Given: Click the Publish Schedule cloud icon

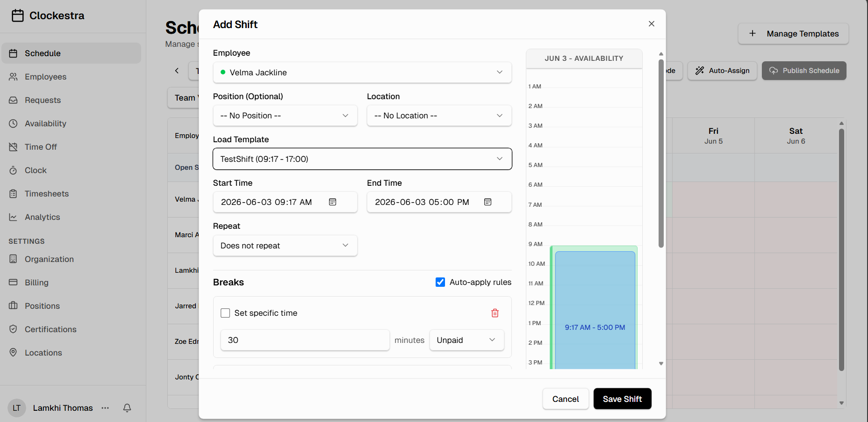Looking at the screenshot, I should pos(774,71).
